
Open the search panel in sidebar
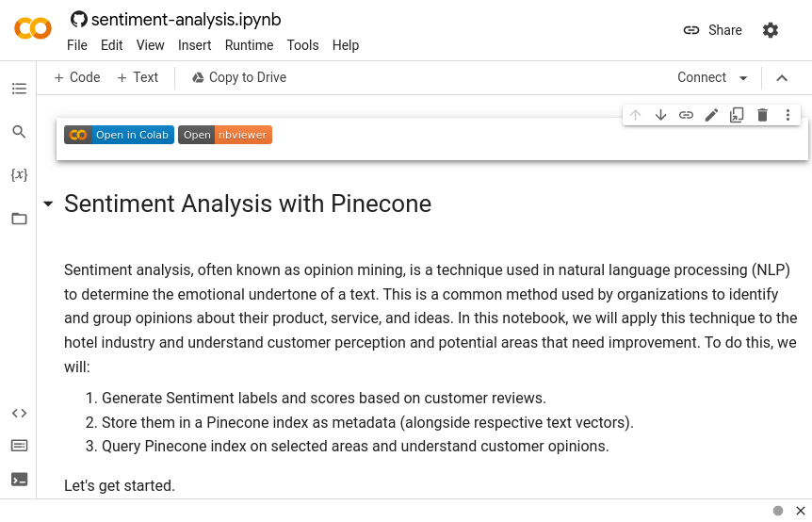(x=19, y=132)
